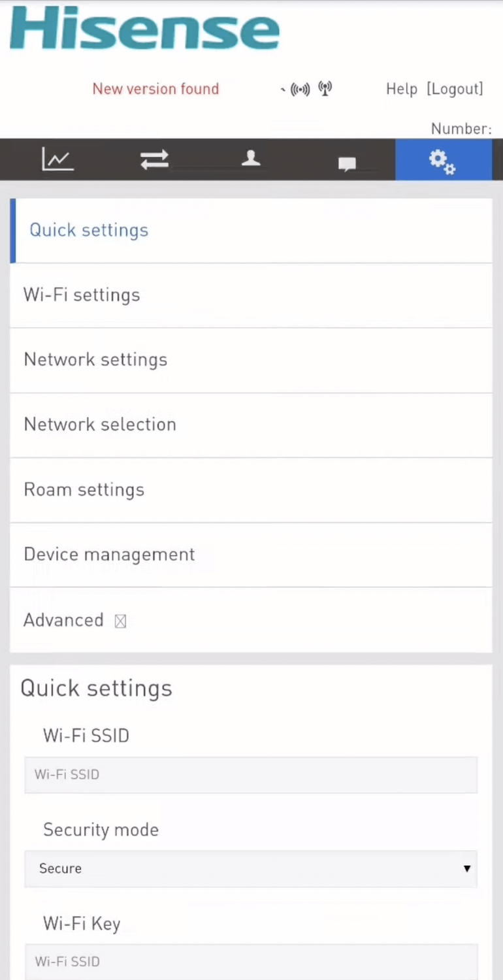The image size is (503, 980).
Task: Select Quick settings menu item
Action: pyautogui.click(x=89, y=230)
